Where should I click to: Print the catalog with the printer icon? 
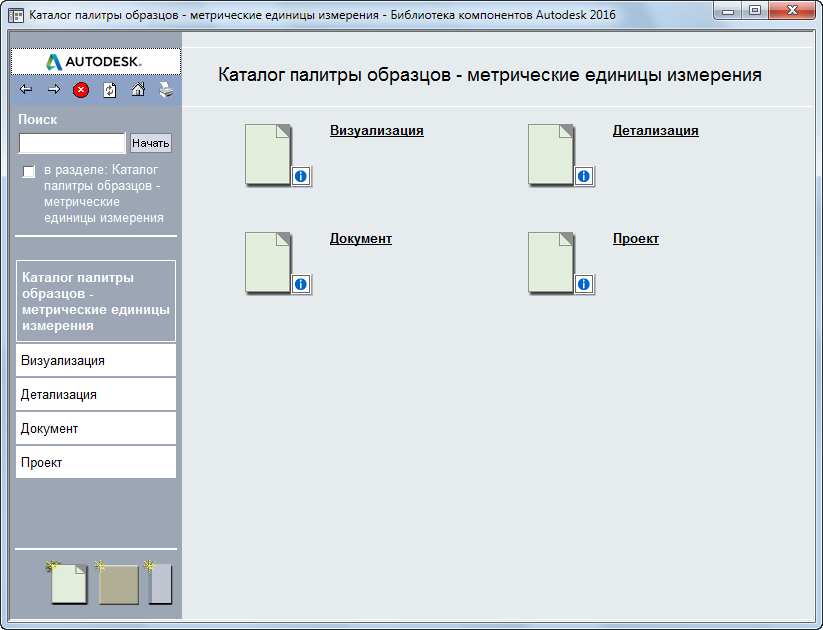click(x=166, y=90)
